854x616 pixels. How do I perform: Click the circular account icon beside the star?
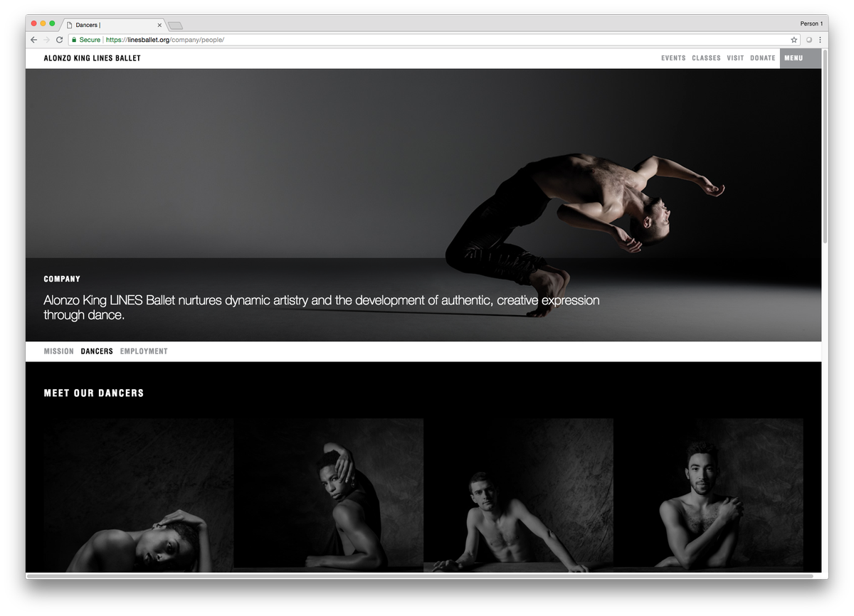[x=808, y=39]
